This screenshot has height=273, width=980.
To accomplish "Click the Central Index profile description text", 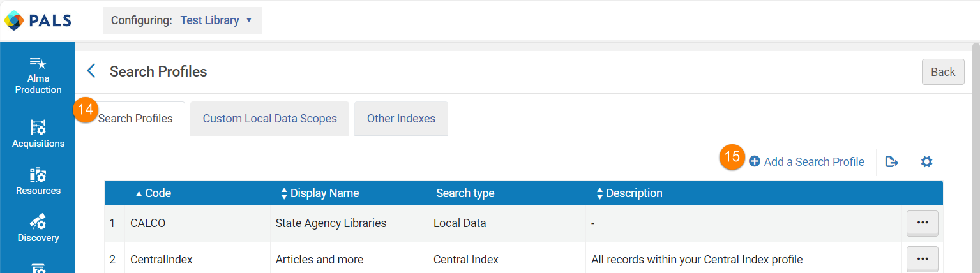I will coord(697,260).
